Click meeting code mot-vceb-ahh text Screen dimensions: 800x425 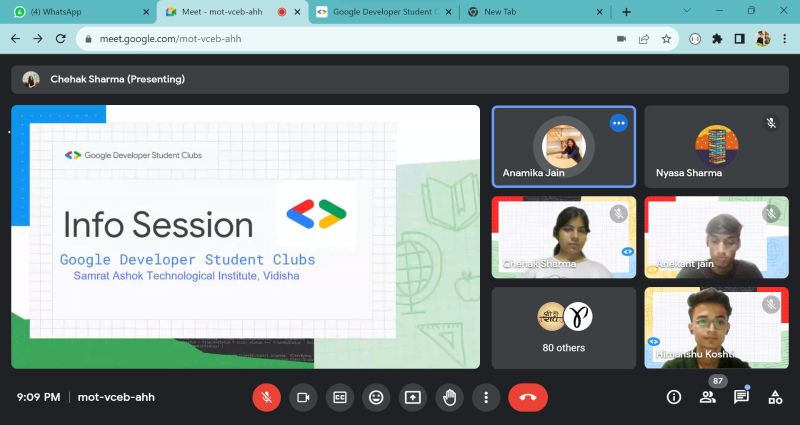[116, 397]
